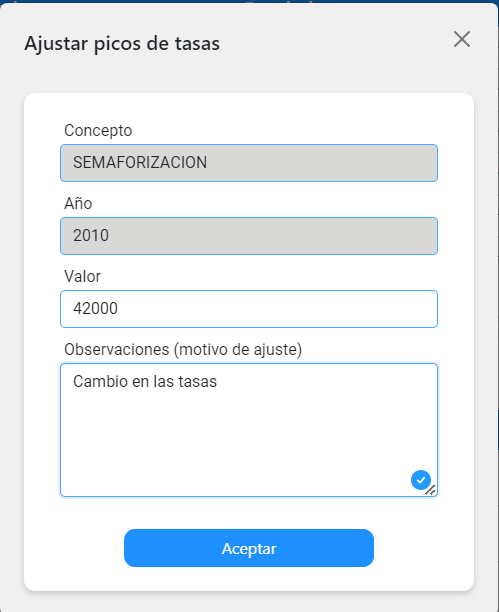Close the Ajustar picos de tasas dialog
The width and height of the screenshot is (499, 612).
tap(462, 39)
